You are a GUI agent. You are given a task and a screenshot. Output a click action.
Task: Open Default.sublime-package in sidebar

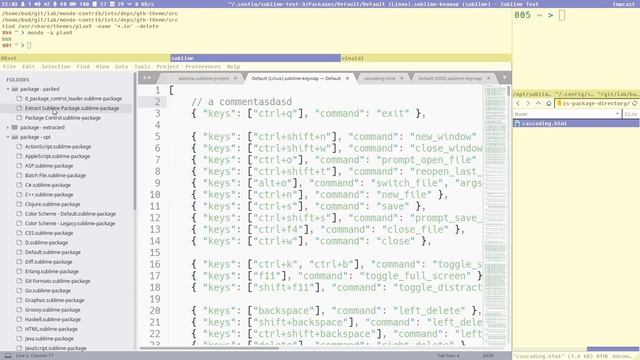coord(53,252)
